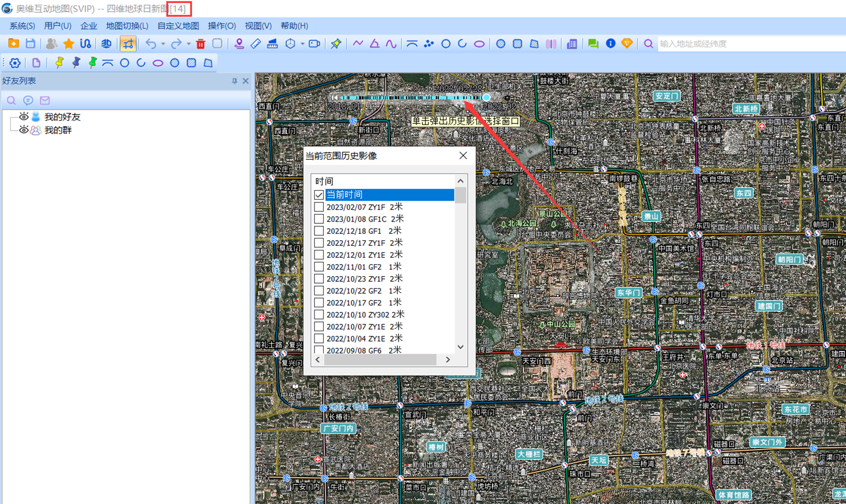Select 我的群 tree item

point(58,130)
